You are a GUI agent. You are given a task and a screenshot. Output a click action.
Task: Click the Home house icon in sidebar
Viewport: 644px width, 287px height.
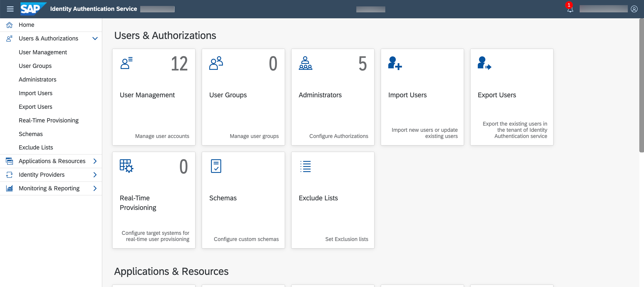(x=9, y=25)
